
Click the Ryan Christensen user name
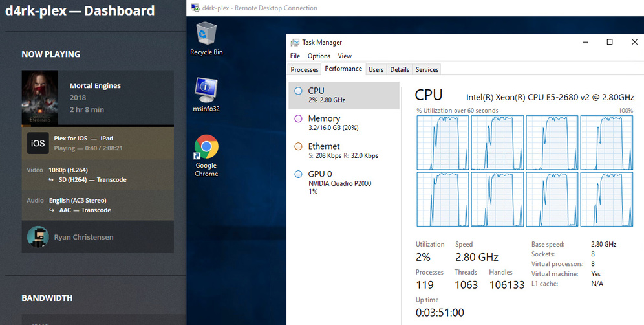(84, 238)
